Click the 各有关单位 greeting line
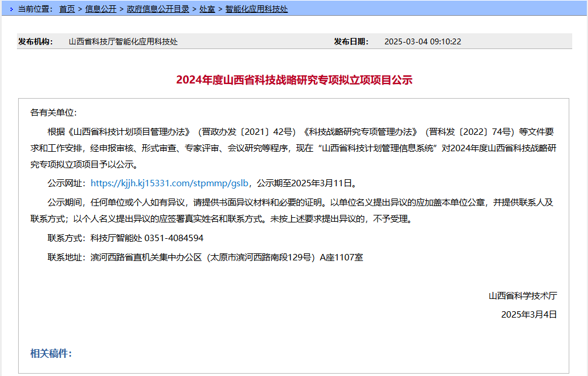Screen dimensions: 588x376 click(x=54, y=112)
